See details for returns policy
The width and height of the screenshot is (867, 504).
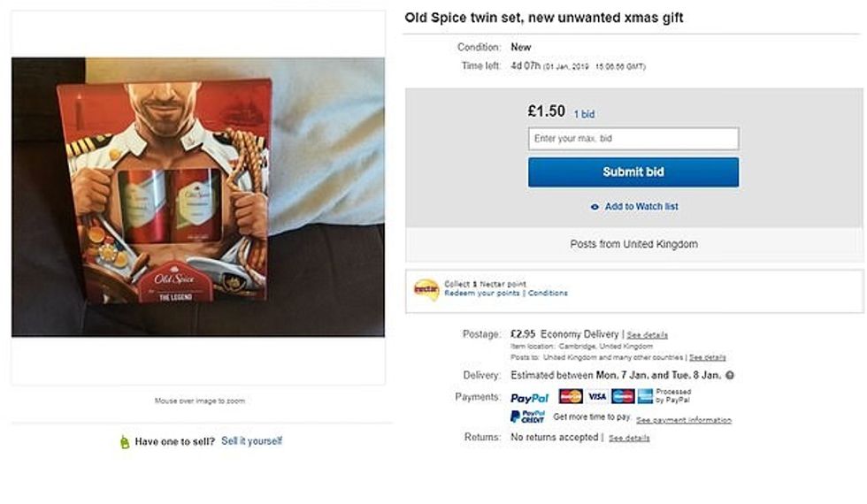629,438
